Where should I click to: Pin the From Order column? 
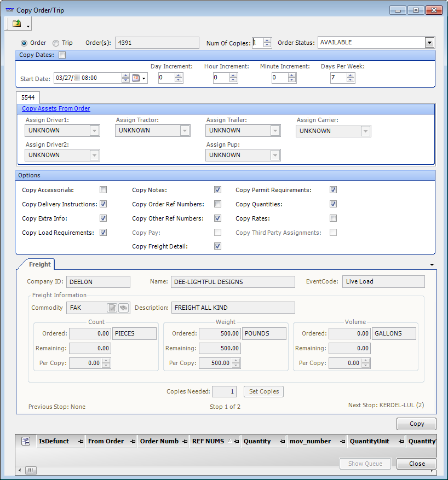pyautogui.click(x=133, y=442)
